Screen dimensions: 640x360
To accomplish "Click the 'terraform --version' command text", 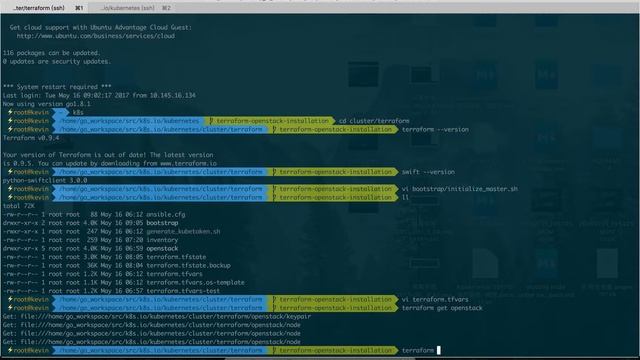I will click(x=435, y=129).
